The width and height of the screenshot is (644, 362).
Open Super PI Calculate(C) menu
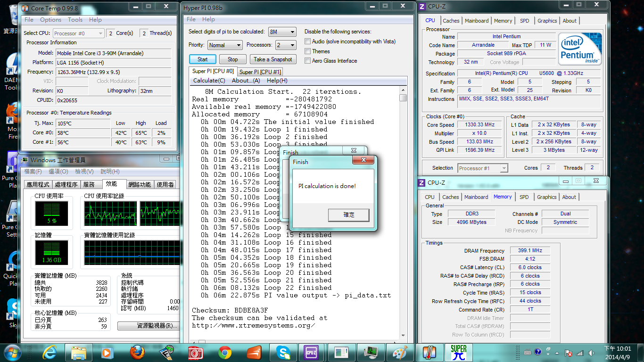point(209,81)
